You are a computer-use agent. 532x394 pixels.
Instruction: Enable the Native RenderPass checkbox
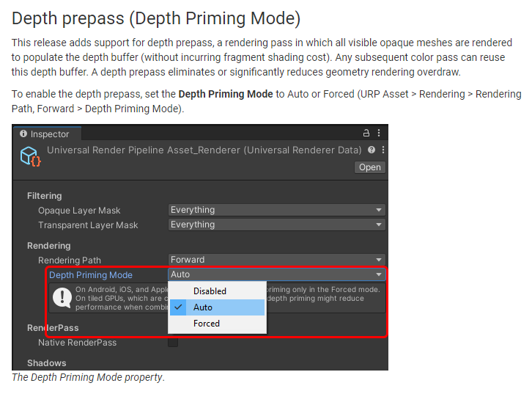click(173, 343)
